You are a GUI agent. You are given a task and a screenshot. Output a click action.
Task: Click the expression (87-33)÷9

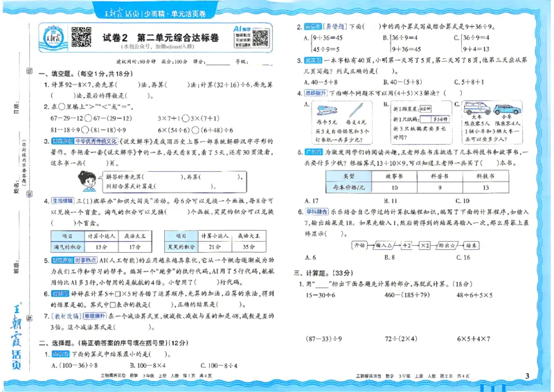(323, 339)
